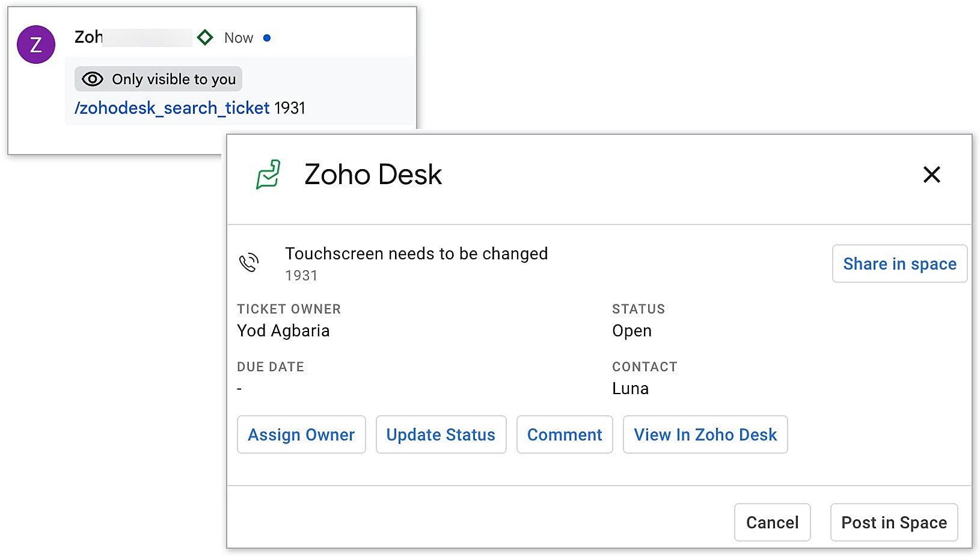
Task: Click the Zoho Desk logo icon
Action: pos(268,175)
